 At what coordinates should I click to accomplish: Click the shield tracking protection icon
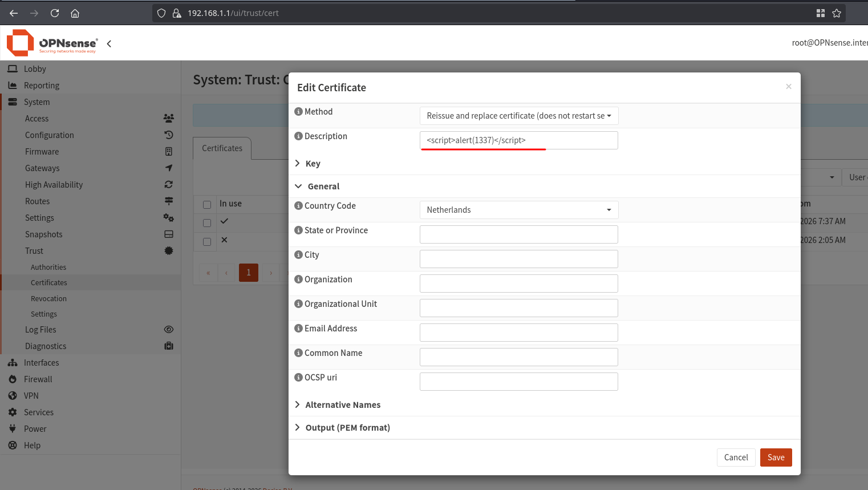coord(161,13)
